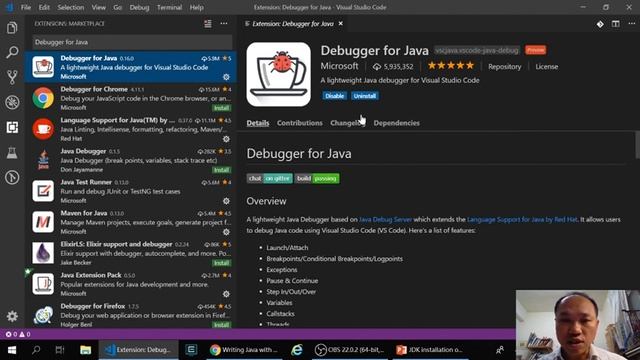This screenshot has width=640, height=360.
Task: Open the Help menu
Action: (x=196, y=7)
